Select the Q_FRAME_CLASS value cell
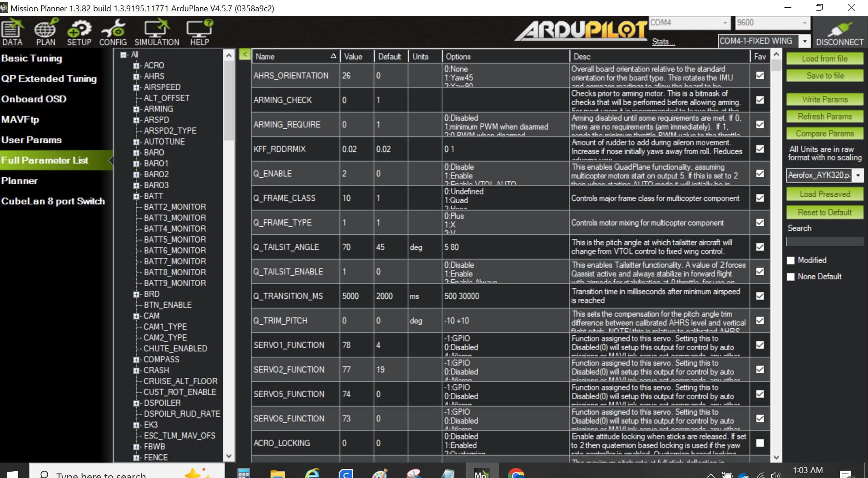The image size is (868, 478). pyautogui.click(x=357, y=198)
